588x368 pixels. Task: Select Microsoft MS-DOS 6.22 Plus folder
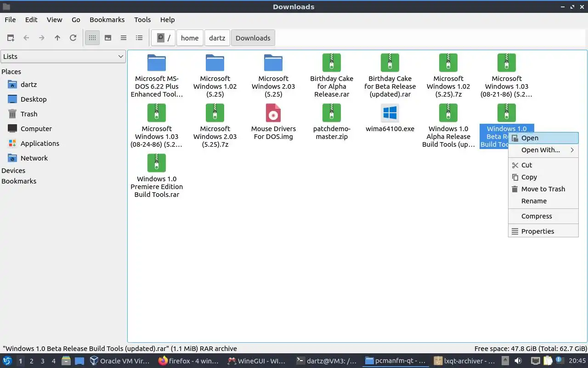pos(157,75)
